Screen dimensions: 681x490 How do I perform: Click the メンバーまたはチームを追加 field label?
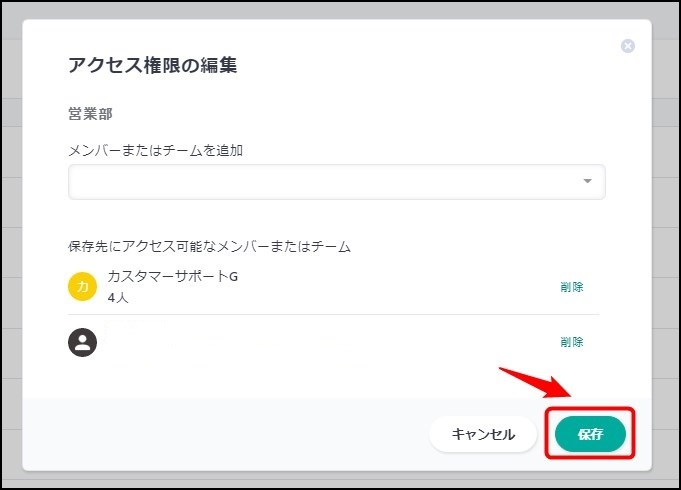155,151
